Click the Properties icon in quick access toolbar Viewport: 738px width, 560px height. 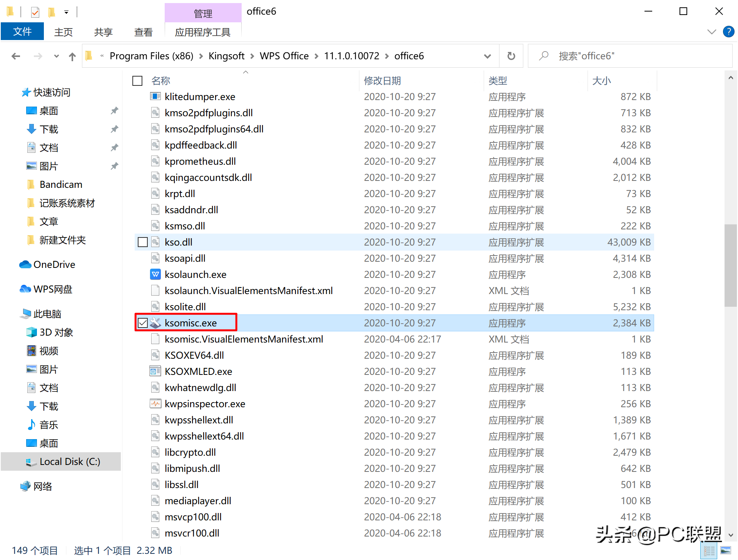35,12
